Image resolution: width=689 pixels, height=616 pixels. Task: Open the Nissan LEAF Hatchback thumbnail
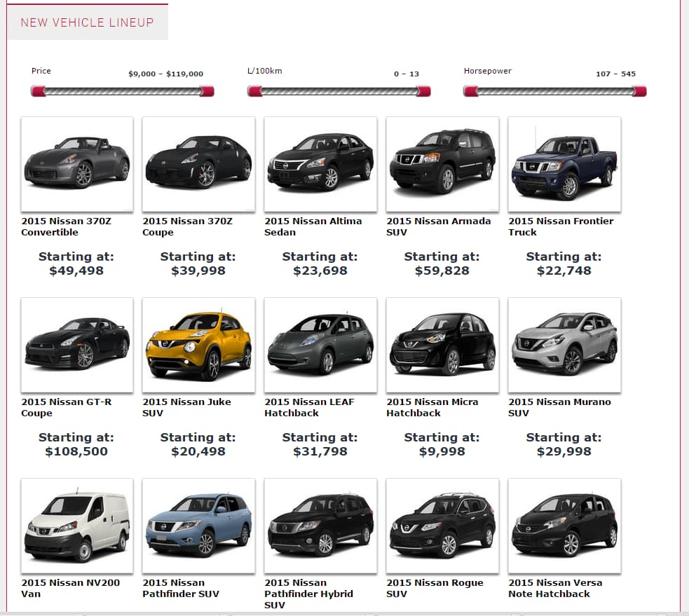tap(320, 344)
